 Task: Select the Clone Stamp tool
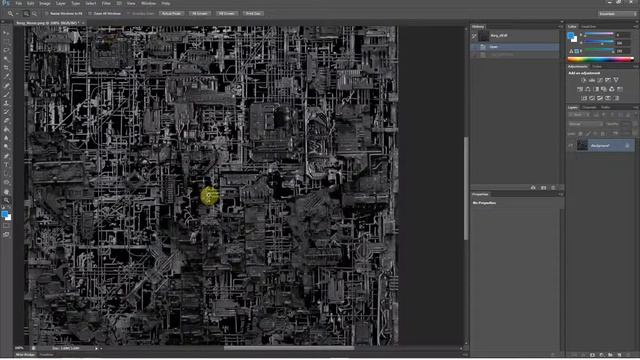pyautogui.click(x=6, y=103)
